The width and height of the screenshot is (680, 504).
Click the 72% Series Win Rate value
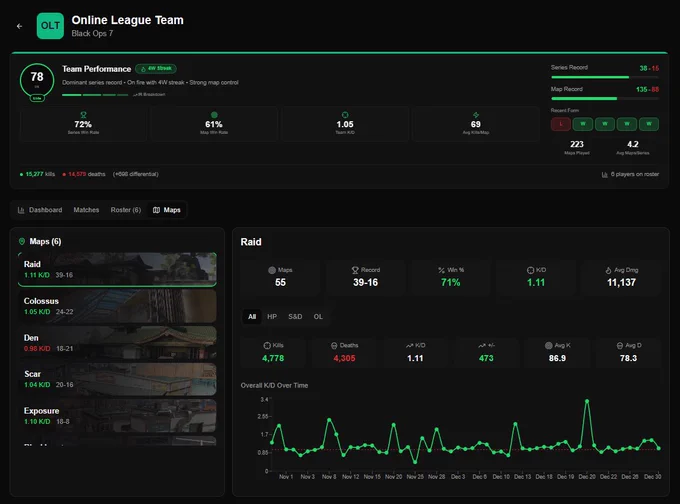click(83, 124)
